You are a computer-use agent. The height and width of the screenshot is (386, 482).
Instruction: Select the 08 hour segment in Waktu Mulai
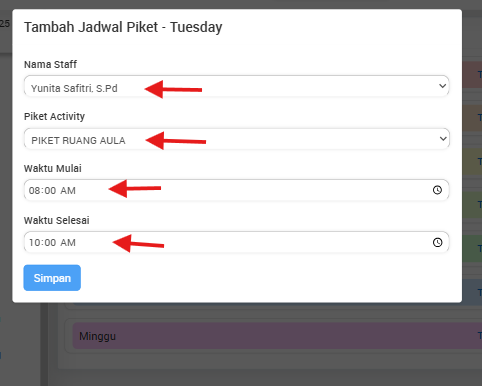[34, 190]
